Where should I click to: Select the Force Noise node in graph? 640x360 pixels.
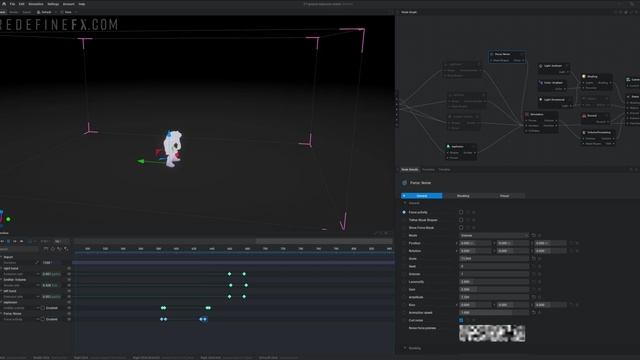(507, 57)
